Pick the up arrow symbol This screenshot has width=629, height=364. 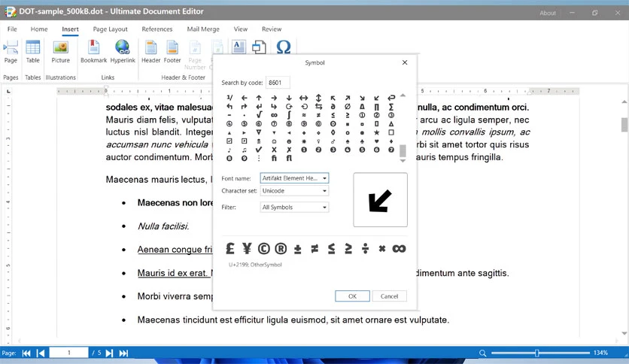coord(259,98)
